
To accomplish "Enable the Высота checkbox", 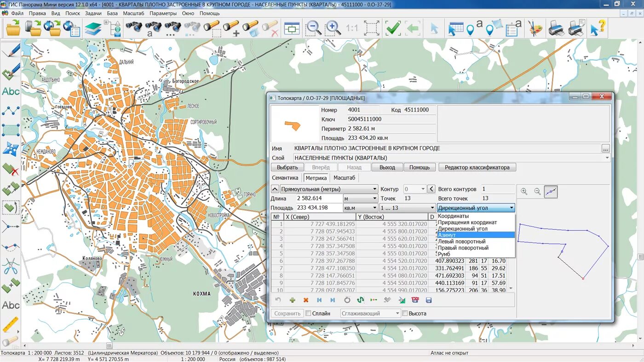I will pos(405,313).
